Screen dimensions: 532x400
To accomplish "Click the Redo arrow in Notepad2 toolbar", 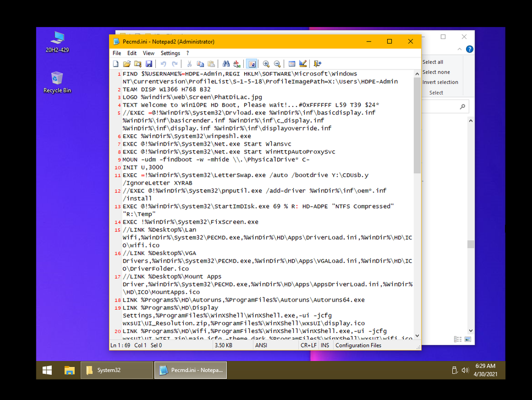I will click(x=174, y=64).
